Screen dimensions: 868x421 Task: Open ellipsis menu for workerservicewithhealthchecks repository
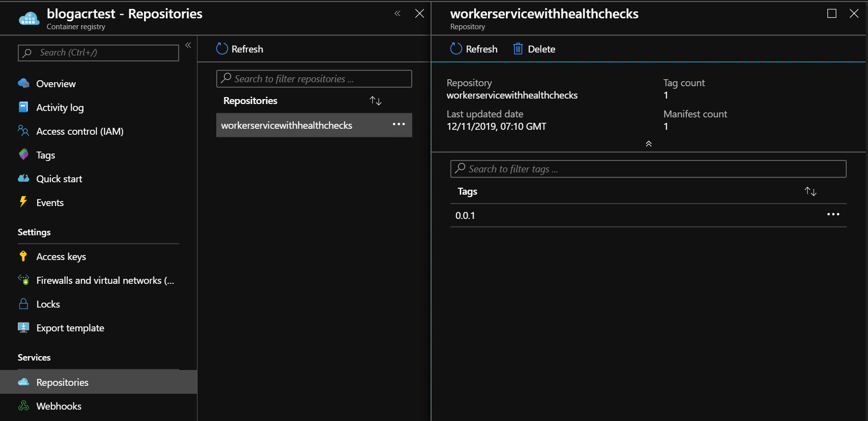pyautogui.click(x=399, y=124)
